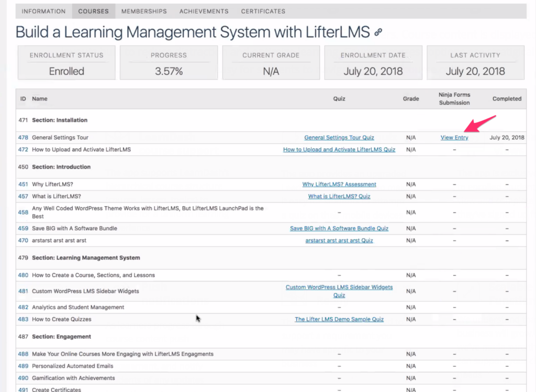This screenshot has height=392, width=536.
Task: Click the Completed column header
Action: pyautogui.click(x=507, y=99)
